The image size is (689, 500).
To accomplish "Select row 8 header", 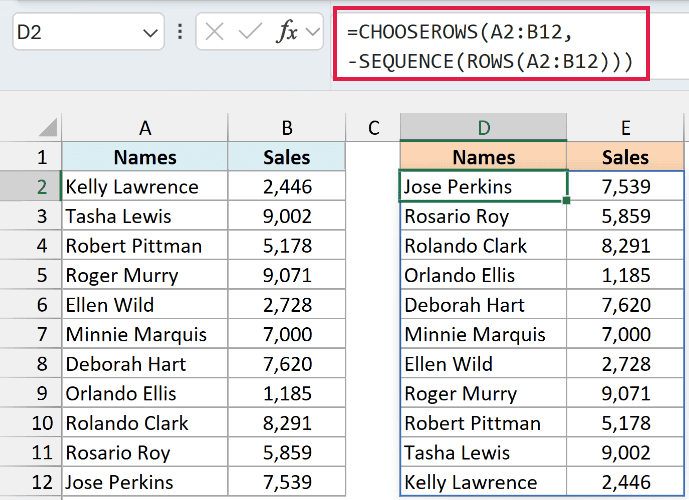I will coord(31,364).
